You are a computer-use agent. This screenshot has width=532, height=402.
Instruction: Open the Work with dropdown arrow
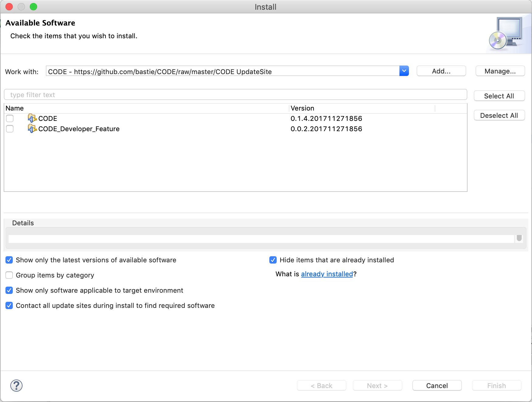click(404, 71)
